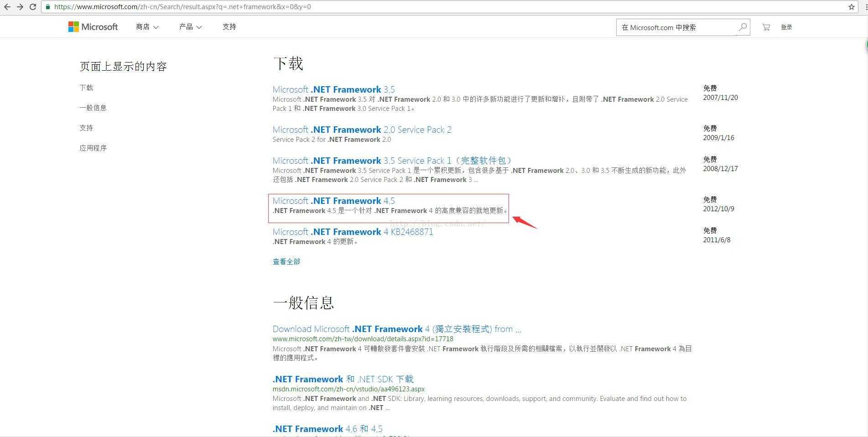Open Download Microsoft .NET Framework 4 獨立安裝程式 result

coord(396,329)
